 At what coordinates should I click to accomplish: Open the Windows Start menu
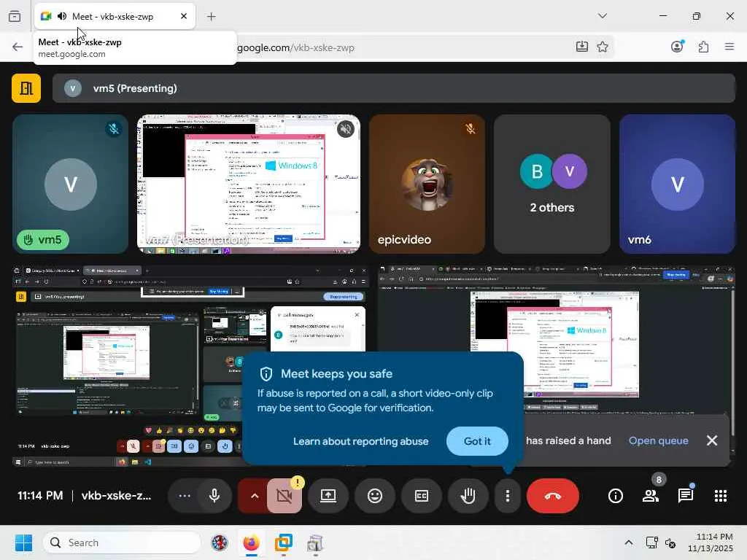point(24,542)
